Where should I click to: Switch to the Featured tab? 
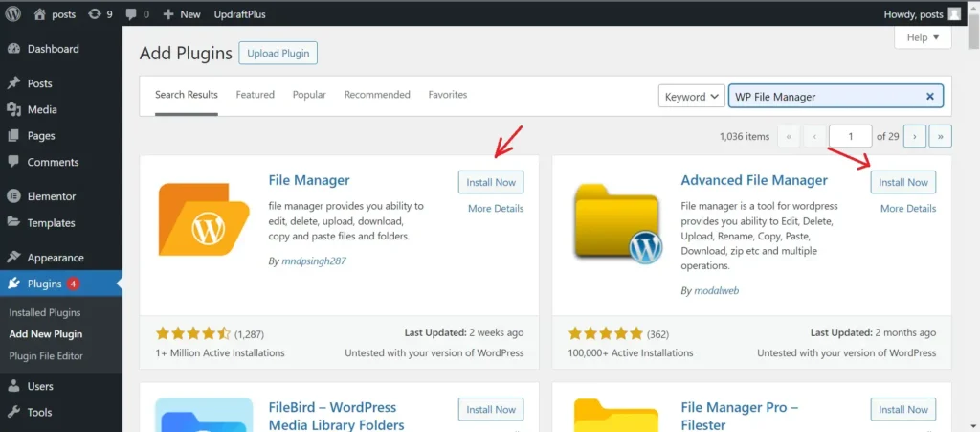pyautogui.click(x=256, y=95)
